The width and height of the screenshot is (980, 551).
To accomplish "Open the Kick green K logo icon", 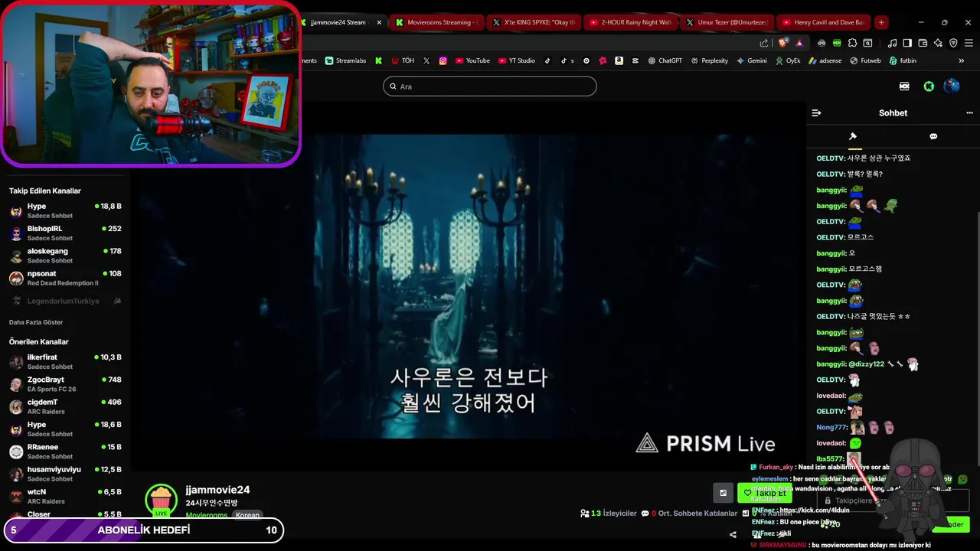I will [929, 86].
